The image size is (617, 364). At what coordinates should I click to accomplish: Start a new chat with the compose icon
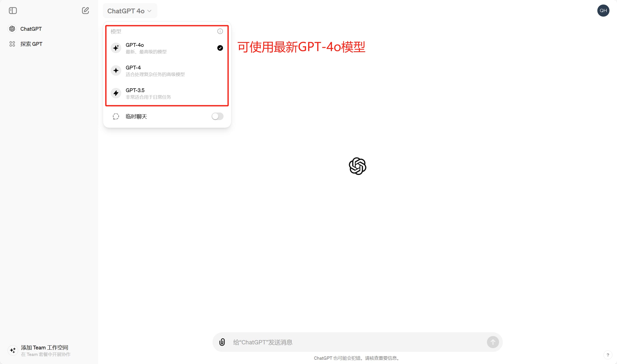pyautogui.click(x=85, y=11)
